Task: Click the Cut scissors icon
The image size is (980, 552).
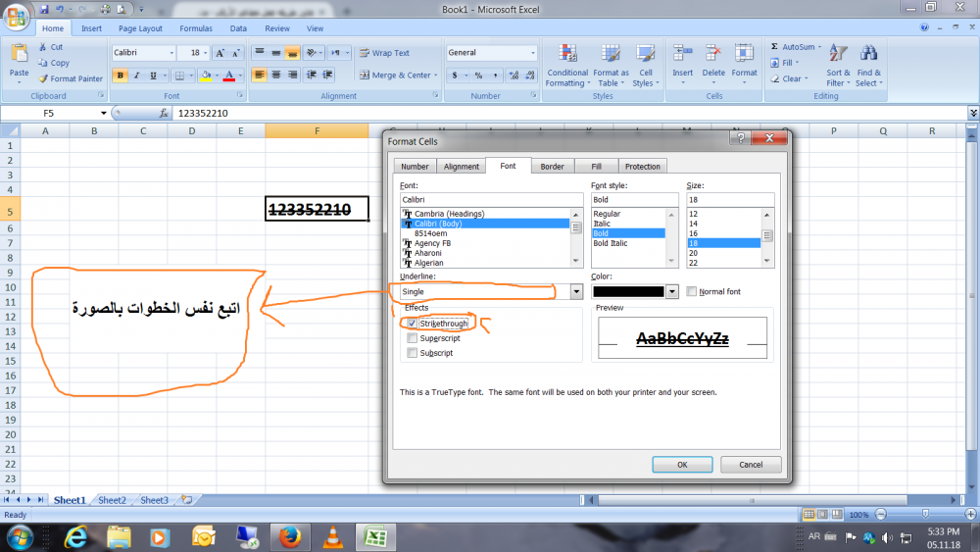Action: point(42,47)
